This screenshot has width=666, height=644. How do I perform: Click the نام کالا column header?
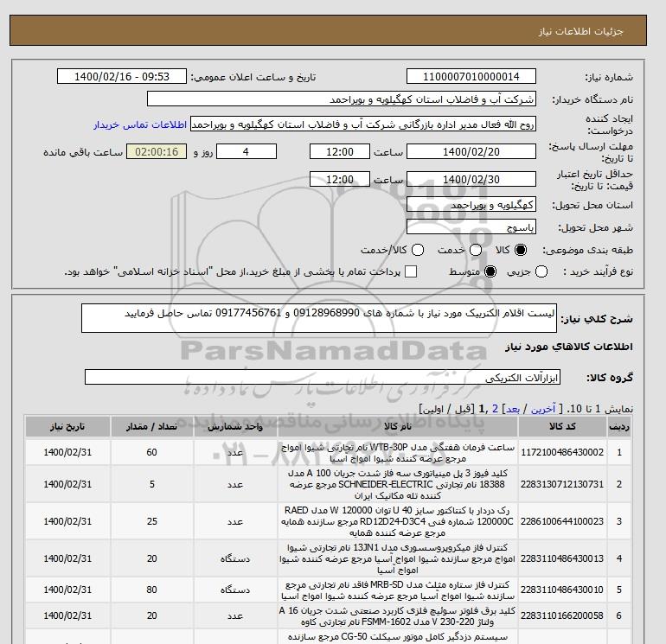point(398,427)
